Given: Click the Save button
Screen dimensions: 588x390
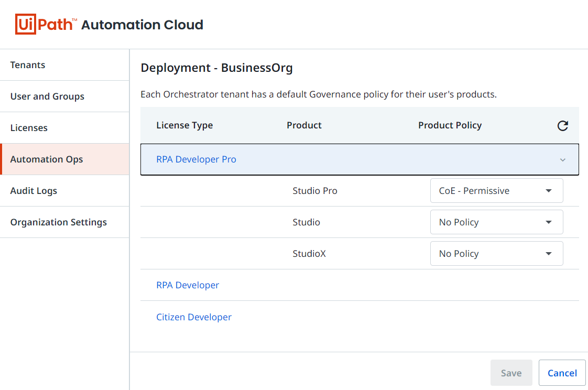Looking at the screenshot, I should (x=511, y=373).
